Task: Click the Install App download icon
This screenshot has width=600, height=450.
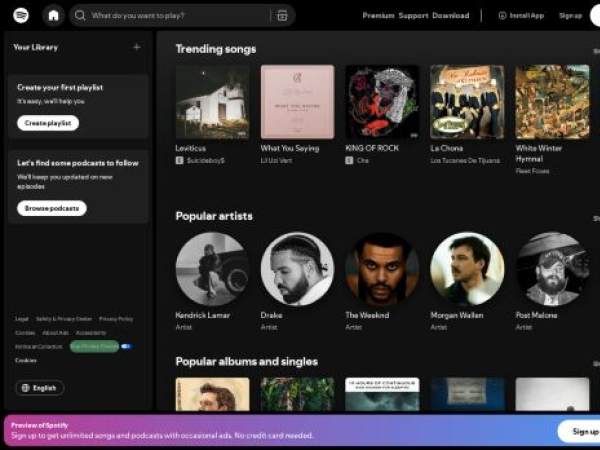Action: pos(502,15)
